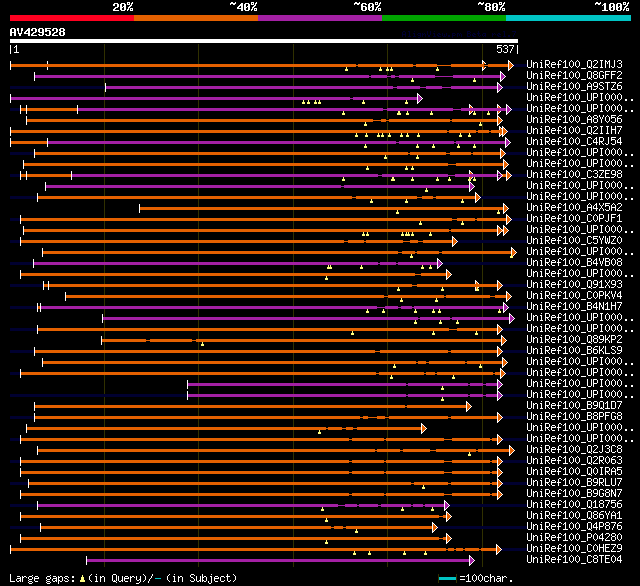The image size is (640, 586).
Task: Select the UniRef100_Q91X93 label
Action: (574, 285)
